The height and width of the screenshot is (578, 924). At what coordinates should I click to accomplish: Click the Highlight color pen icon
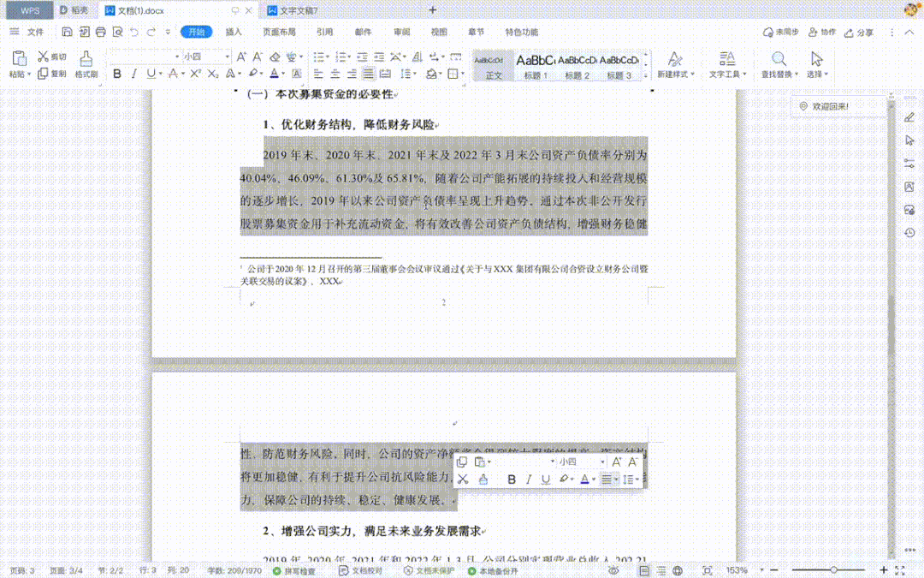point(254,73)
